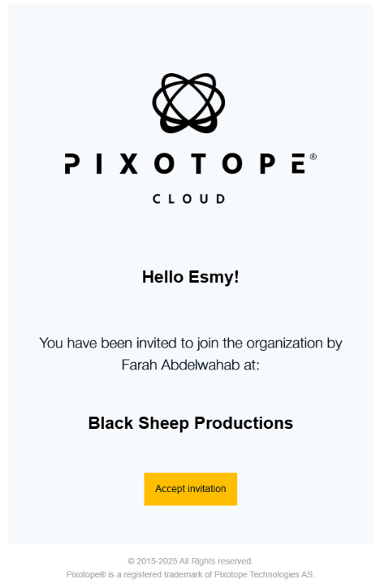380x588 pixels.
Task: Click the Pixotope Technologies AS footer text
Action: pos(264,574)
